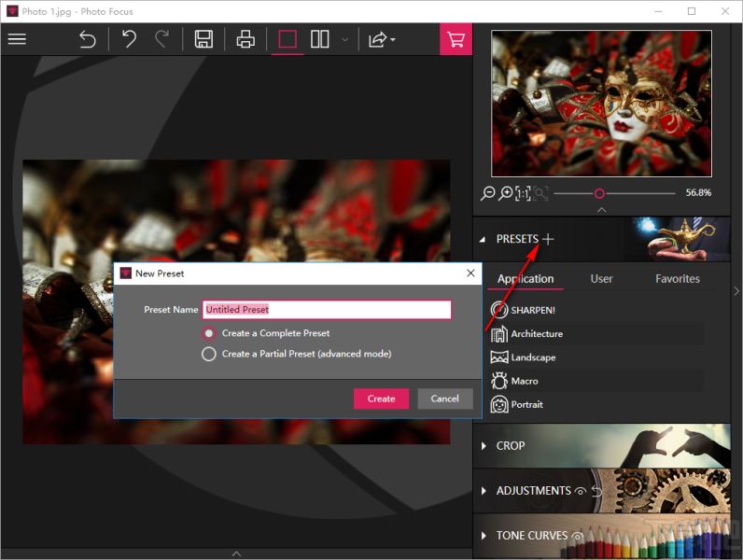Print the photo
This screenshot has width=743, height=560.
pyautogui.click(x=245, y=39)
